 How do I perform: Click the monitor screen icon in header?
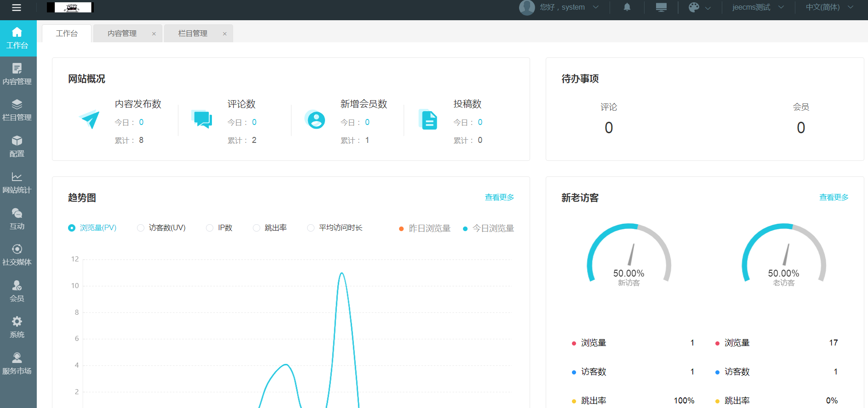(661, 7)
